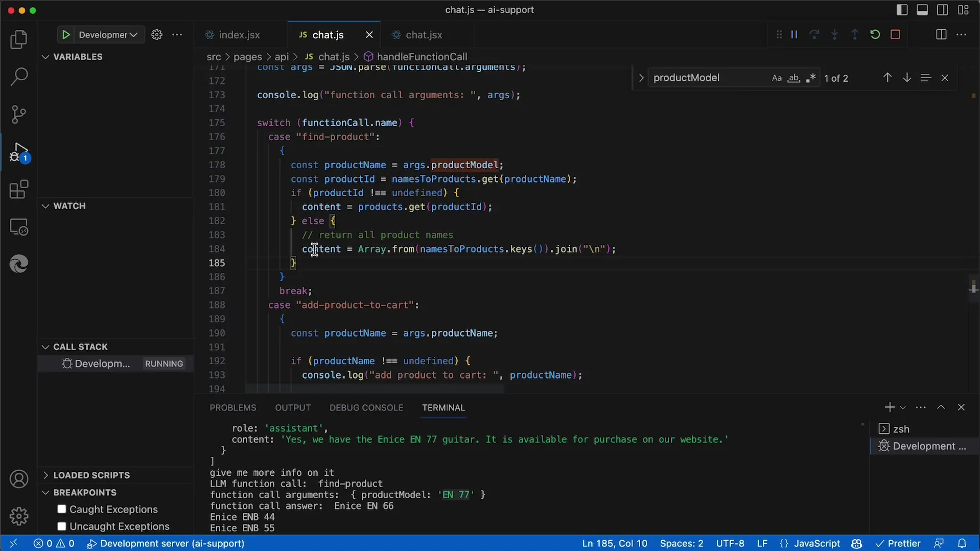Toggle Match Whole Word in find widget
Image resolution: width=980 pixels, height=551 pixels.
coord(794,78)
